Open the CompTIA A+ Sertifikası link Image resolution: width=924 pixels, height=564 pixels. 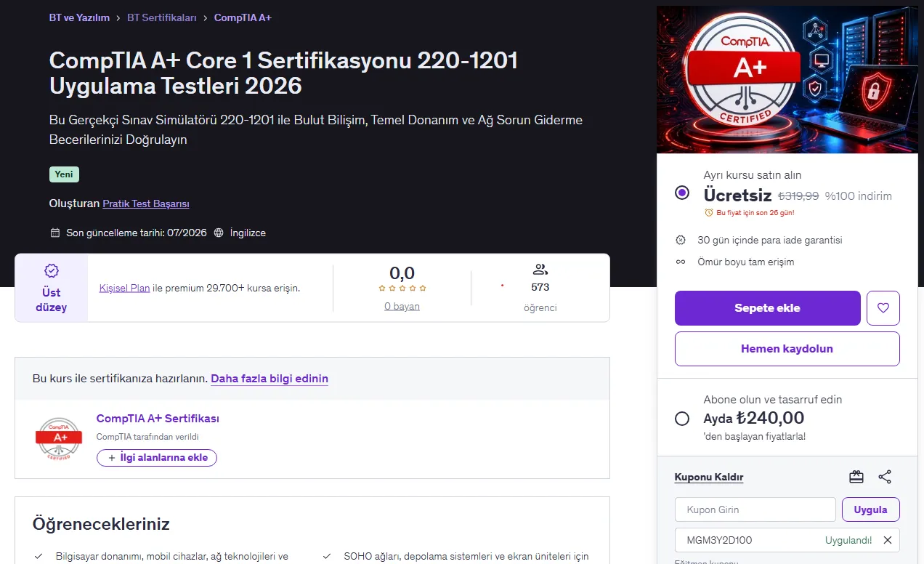pos(158,419)
